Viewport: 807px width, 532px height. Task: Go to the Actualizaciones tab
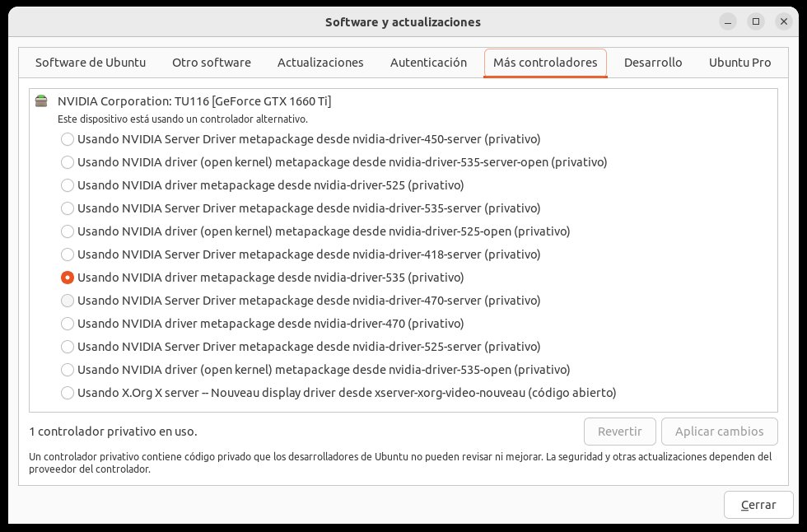pyautogui.click(x=320, y=63)
